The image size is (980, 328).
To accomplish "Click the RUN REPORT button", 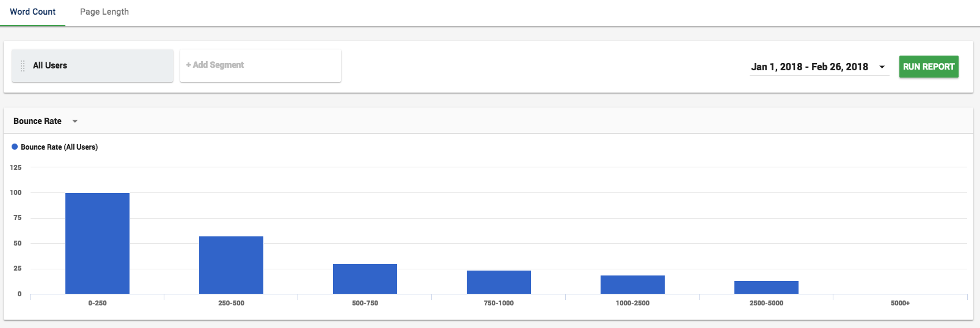I will click(929, 67).
